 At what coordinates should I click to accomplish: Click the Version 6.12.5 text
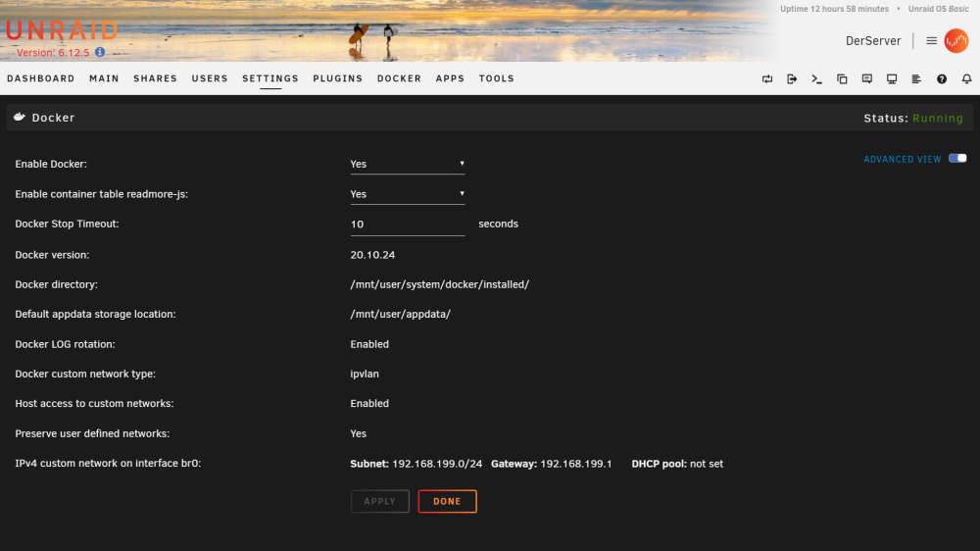(53, 53)
